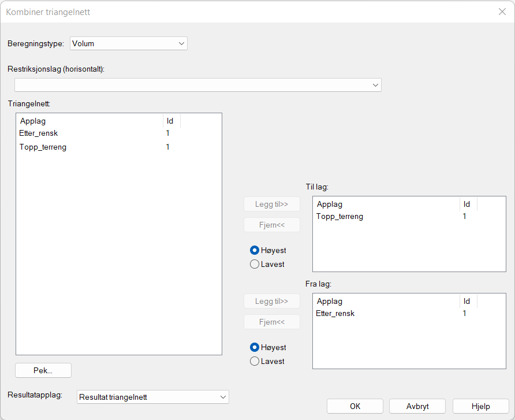Confirm with the OK button
Image resolution: width=515 pixels, height=420 pixels.
click(x=354, y=406)
